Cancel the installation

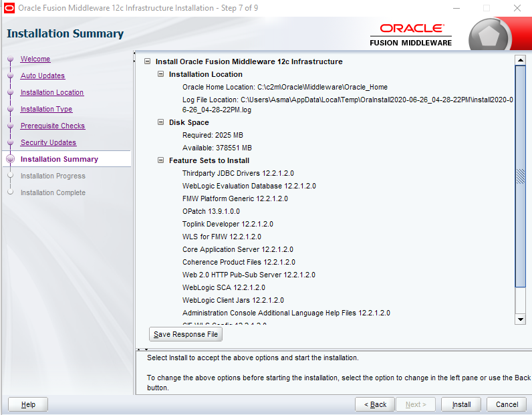pyautogui.click(x=507, y=404)
